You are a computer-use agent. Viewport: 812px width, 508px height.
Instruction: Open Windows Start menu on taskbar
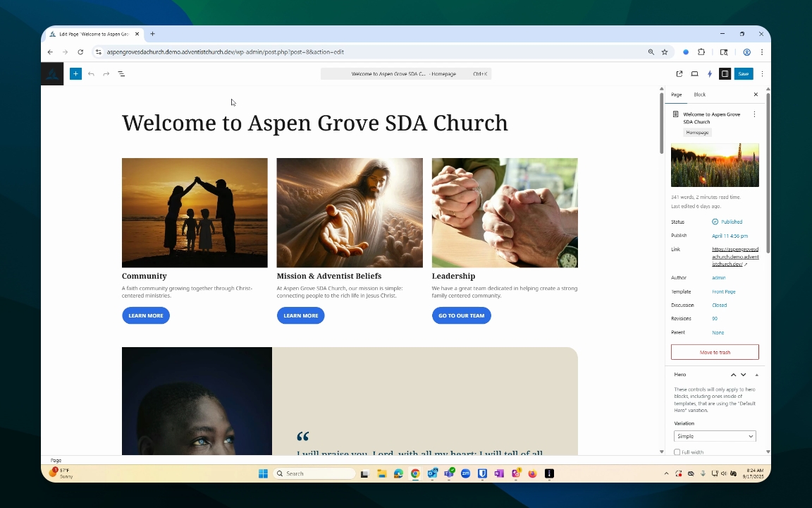263,473
